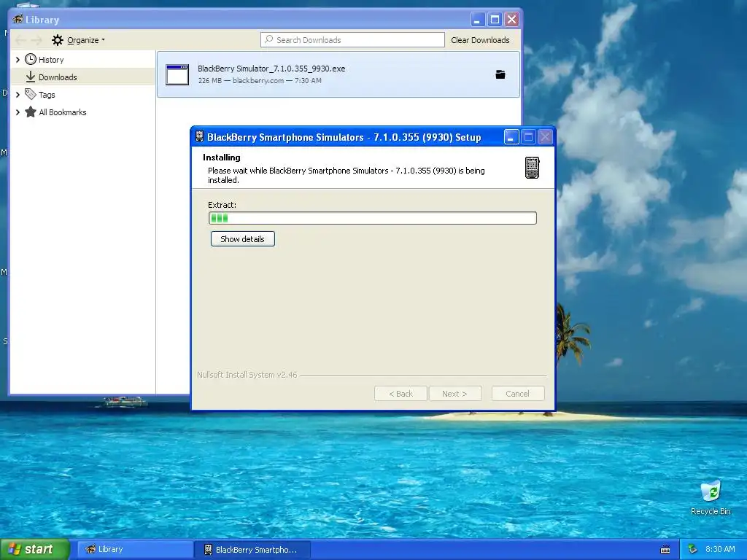
Task: Click the Library window title icon
Action: (x=18, y=19)
